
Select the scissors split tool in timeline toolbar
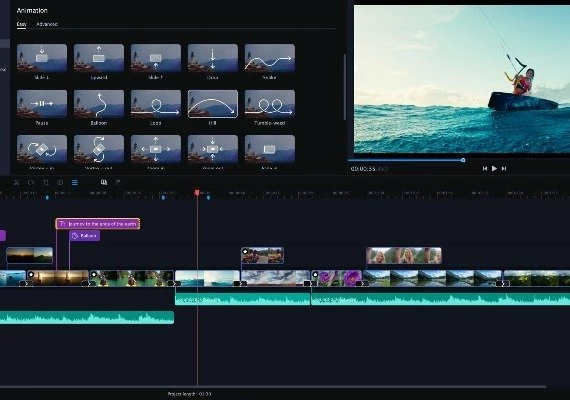click(16, 182)
